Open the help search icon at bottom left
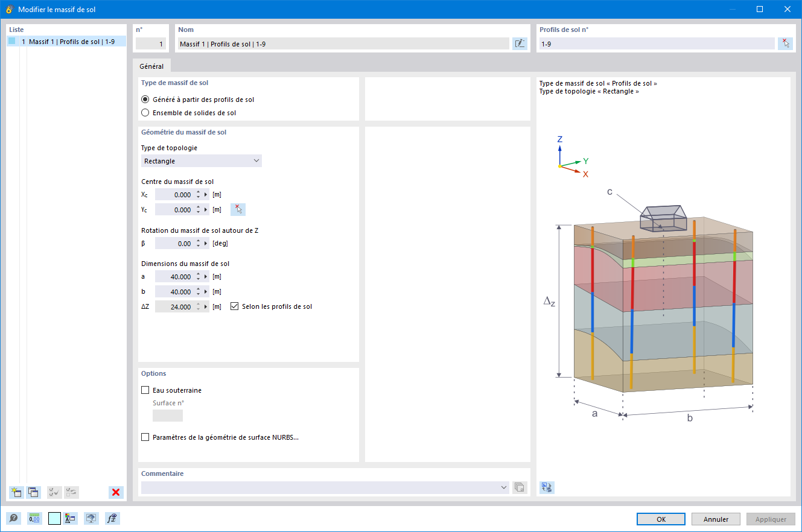 [13, 518]
